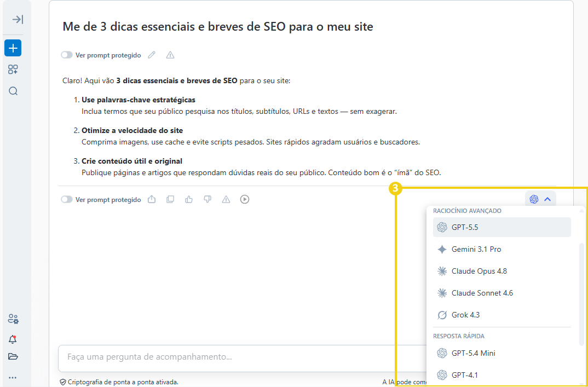
Task: Edit the prompt with pencil icon
Action: pos(152,55)
